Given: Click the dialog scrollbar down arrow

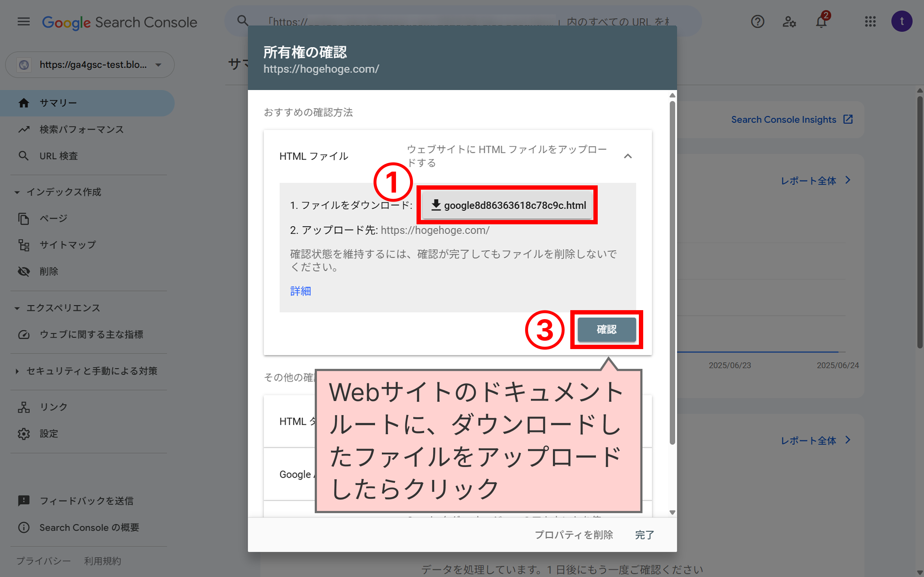Looking at the screenshot, I should (x=672, y=512).
